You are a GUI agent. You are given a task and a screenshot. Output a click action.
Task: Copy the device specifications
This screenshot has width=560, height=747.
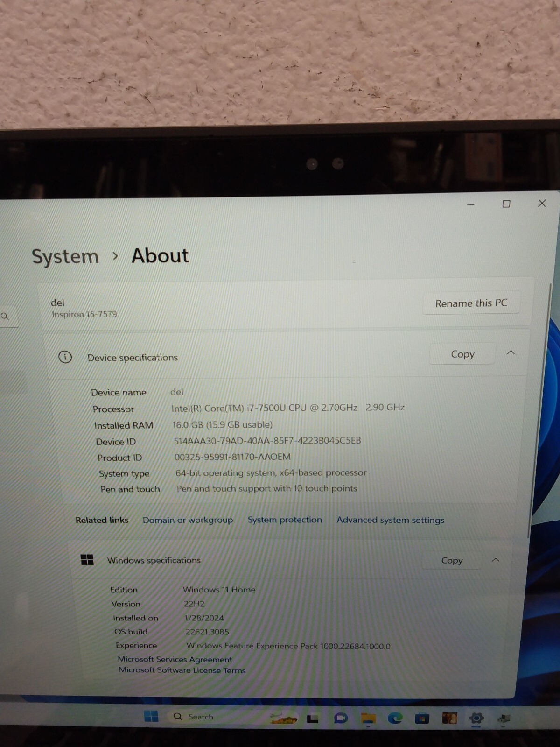(462, 354)
